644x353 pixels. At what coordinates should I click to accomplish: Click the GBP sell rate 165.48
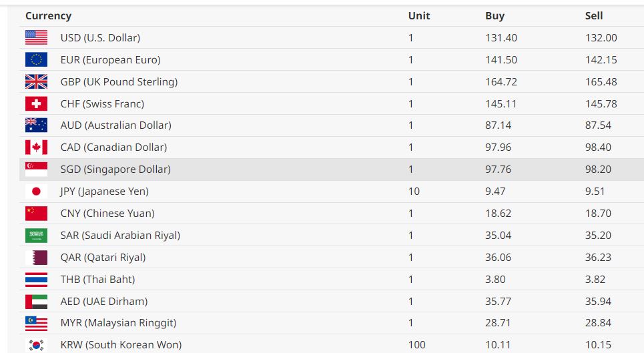(601, 82)
